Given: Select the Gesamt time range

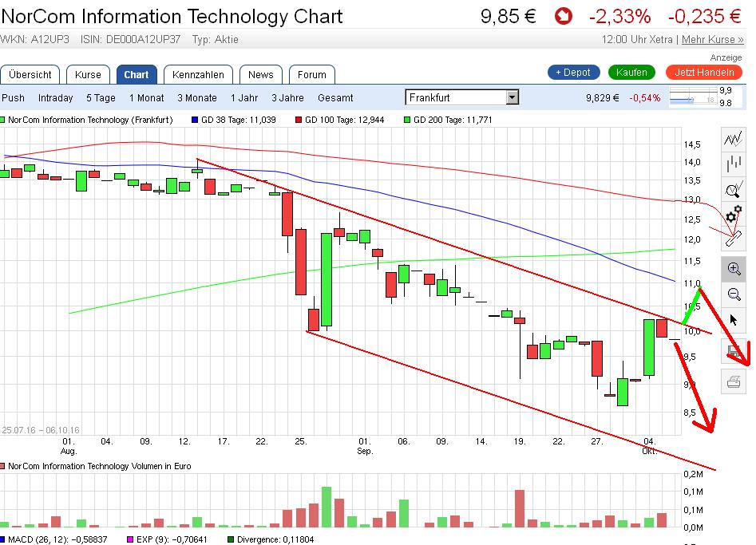Looking at the screenshot, I should point(335,98).
